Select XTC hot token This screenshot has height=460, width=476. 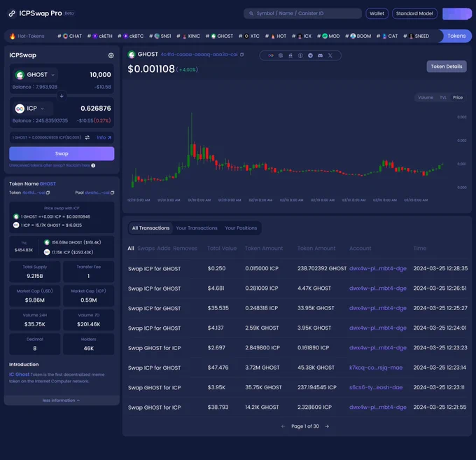[x=249, y=36]
